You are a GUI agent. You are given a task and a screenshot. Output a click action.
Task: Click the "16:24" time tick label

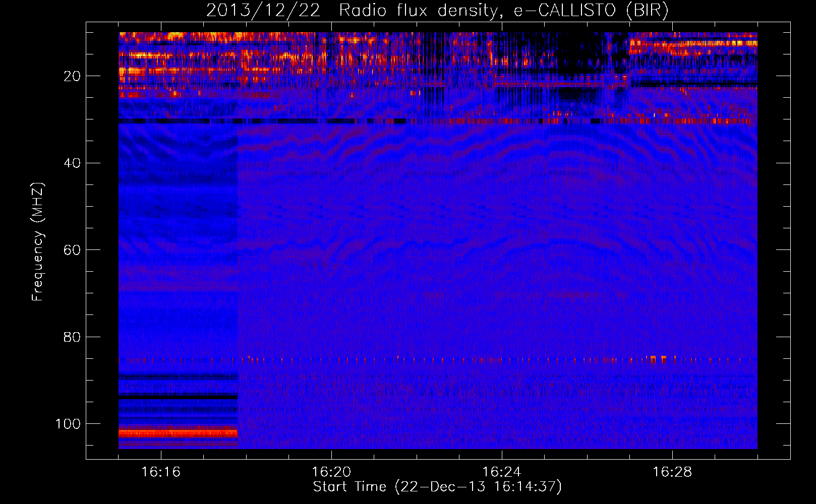pyautogui.click(x=502, y=472)
